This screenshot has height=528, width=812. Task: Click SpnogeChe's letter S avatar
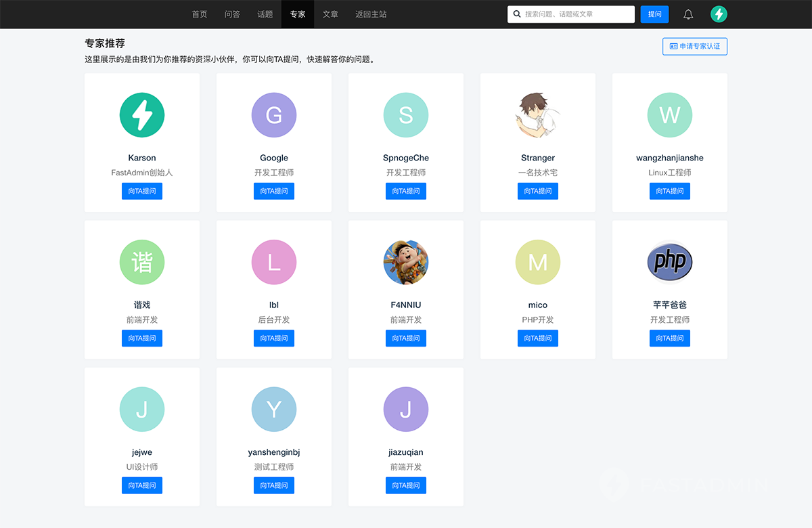click(406, 115)
